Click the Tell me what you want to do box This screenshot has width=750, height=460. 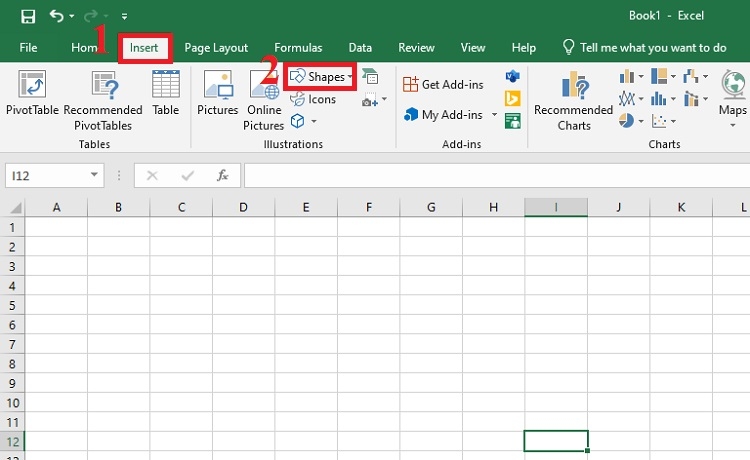(645, 48)
